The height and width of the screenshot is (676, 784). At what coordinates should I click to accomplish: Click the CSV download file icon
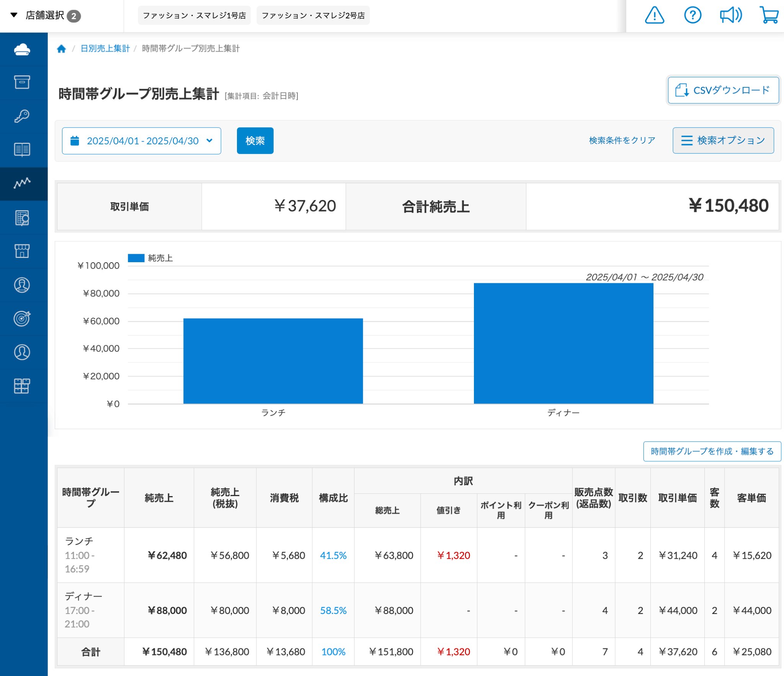coord(682,90)
